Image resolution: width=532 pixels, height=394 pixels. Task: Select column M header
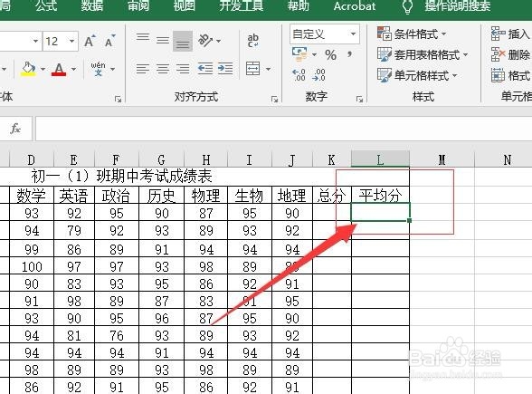click(x=442, y=159)
